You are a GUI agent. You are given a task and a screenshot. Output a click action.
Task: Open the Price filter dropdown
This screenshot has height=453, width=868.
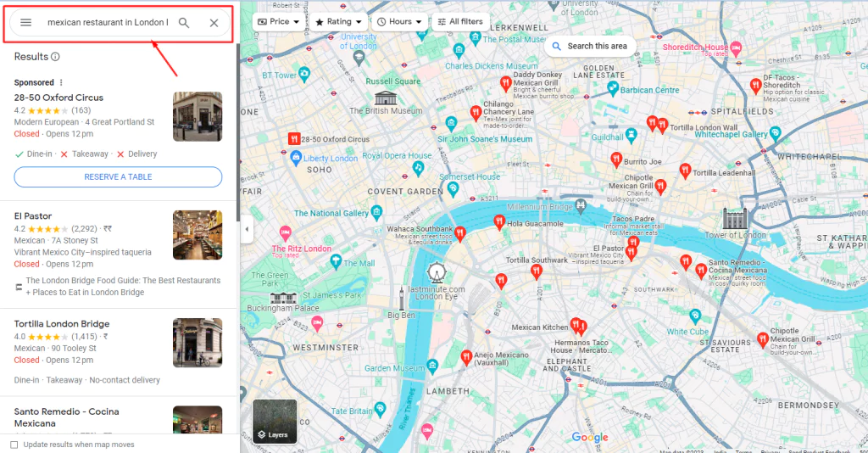278,21
